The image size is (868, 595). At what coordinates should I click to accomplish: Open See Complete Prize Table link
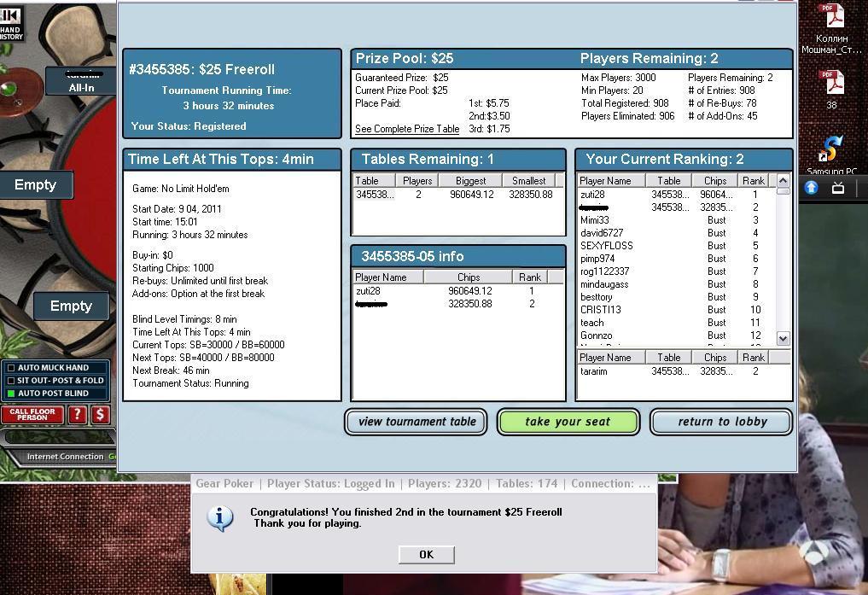407,129
